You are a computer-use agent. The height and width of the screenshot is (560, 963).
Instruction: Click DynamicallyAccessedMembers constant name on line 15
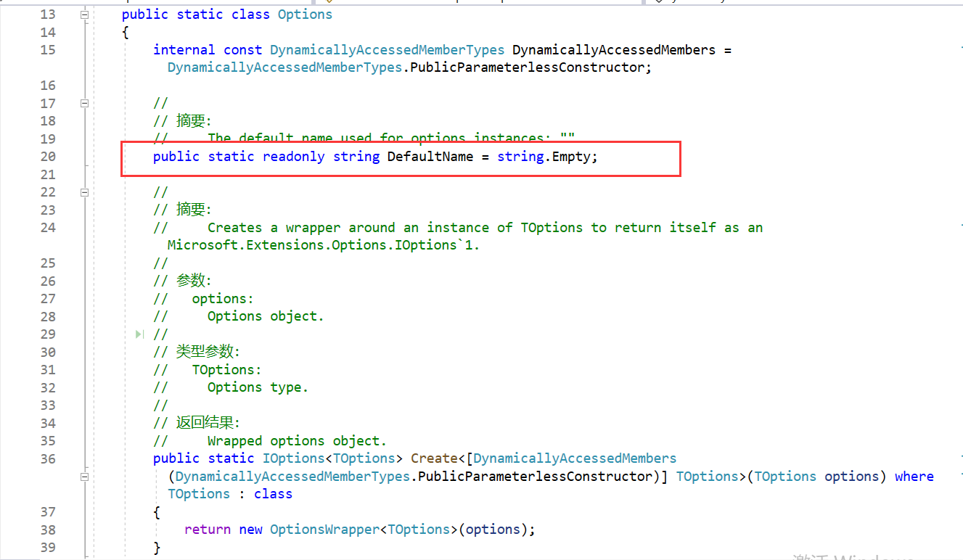click(614, 50)
